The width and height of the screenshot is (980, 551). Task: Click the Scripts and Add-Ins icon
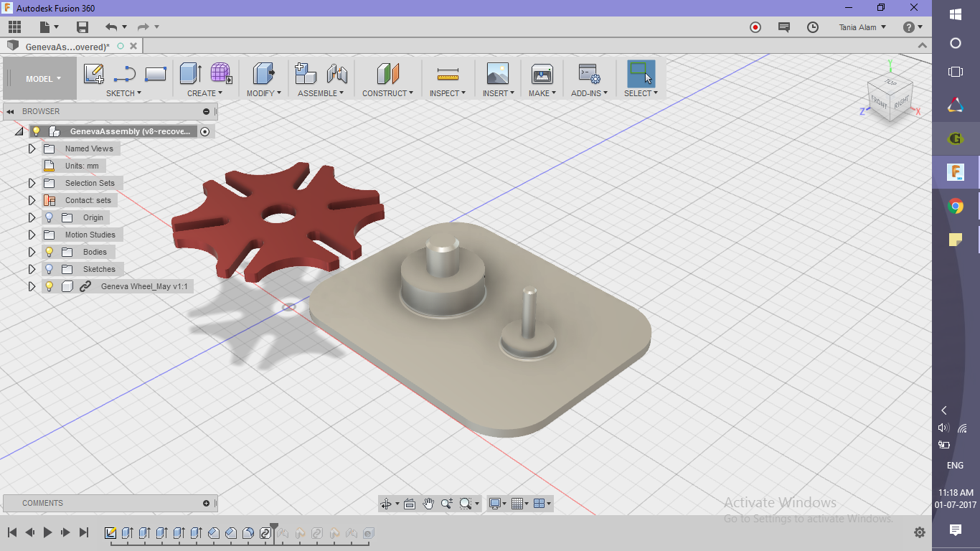[x=589, y=74]
